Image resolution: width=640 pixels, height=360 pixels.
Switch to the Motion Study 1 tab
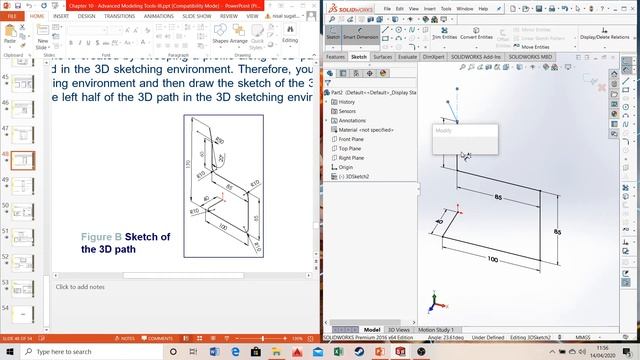(436, 330)
